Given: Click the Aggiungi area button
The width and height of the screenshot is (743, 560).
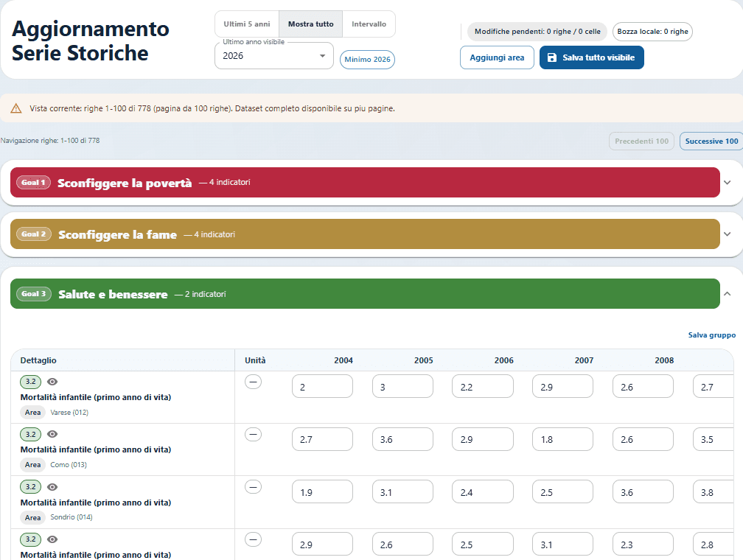Looking at the screenshot, I should point(497,57).
